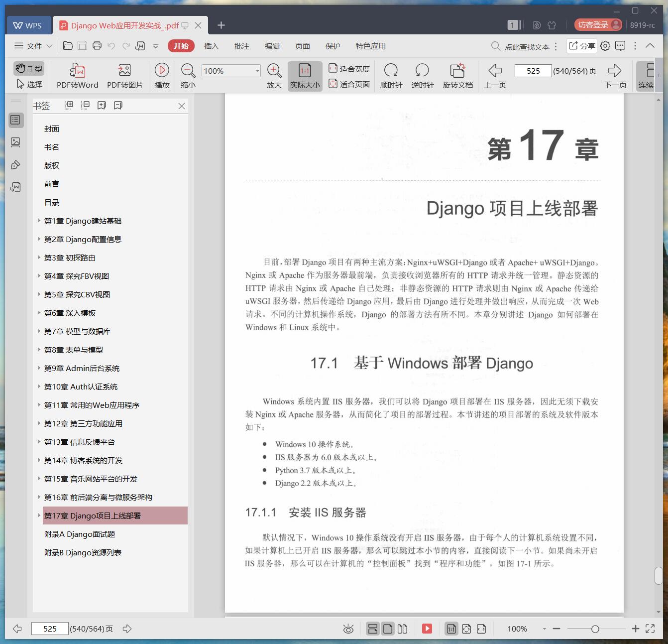Click the 访客登录 login button
This screenshot has height=644, width=668.
[x=598, y=25]
